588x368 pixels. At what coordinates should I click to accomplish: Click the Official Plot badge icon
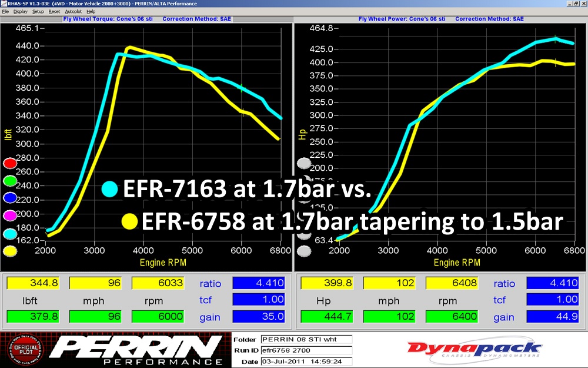[25, 349]
